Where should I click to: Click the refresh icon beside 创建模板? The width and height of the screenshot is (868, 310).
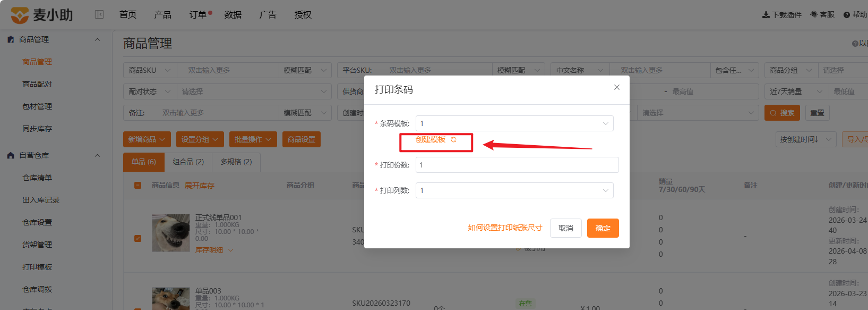click(454, 140)
